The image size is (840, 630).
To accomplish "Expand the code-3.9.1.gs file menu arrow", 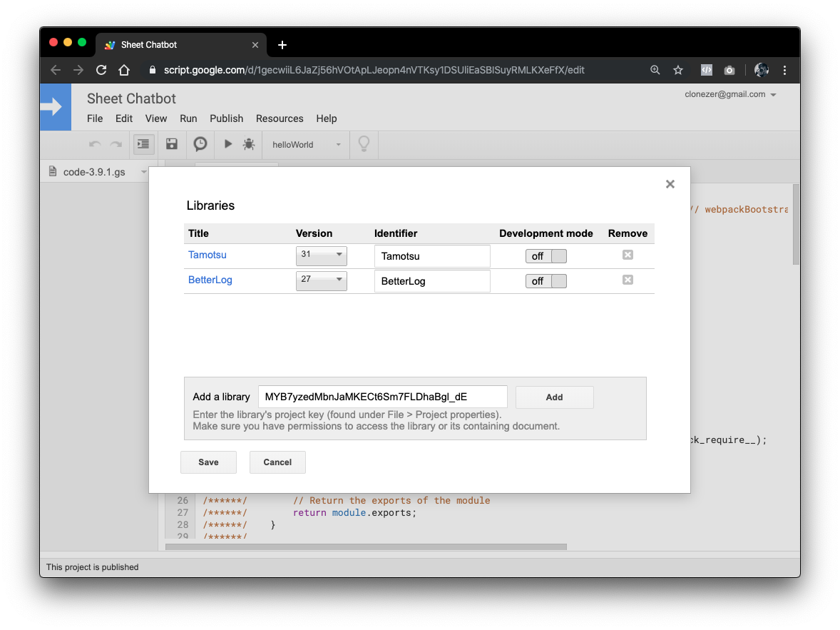I will click(143, 172).
